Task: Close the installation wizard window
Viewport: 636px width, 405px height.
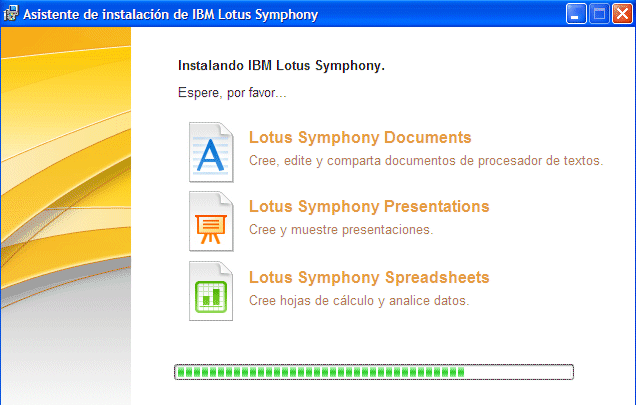Action: tap(622, 14)
